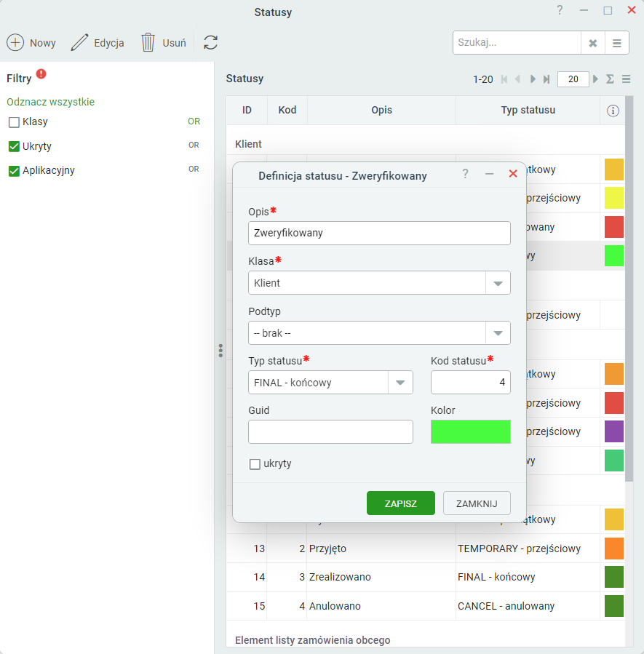644x654 pixels.
Task: Toggle OR operator for Aplikacyjny filter
Action: pos(194,170)
